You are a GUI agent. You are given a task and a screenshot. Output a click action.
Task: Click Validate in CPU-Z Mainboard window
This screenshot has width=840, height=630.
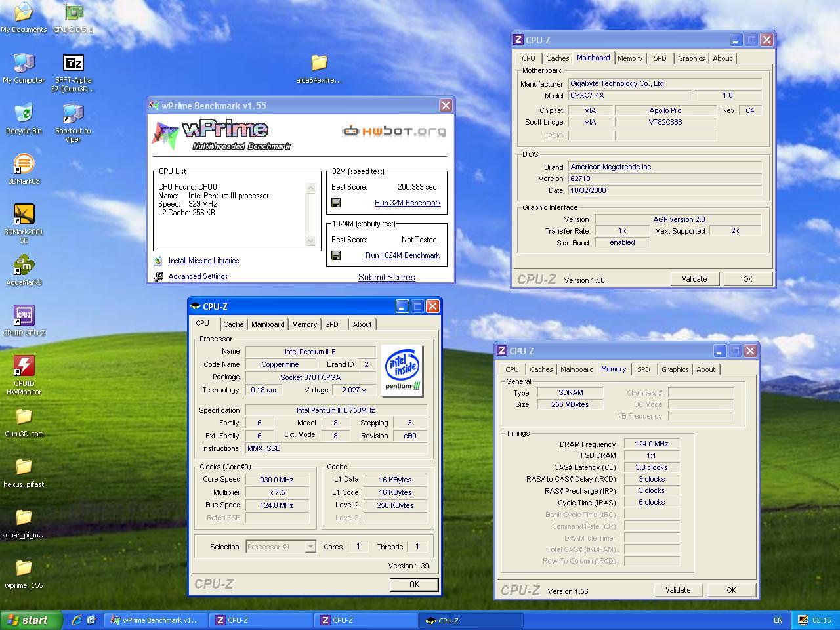[x=694, y=279]
